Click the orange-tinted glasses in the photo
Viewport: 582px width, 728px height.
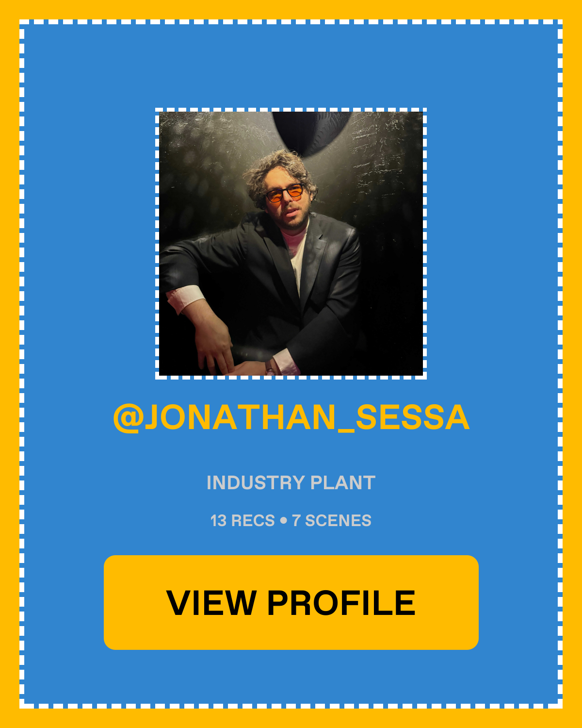(x=284, y=194)
